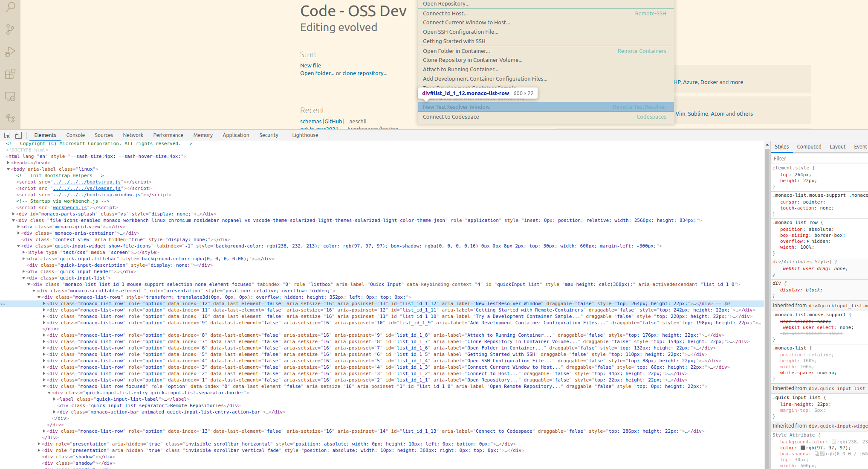
Task: Click the New file link
Action: point(310,65)
